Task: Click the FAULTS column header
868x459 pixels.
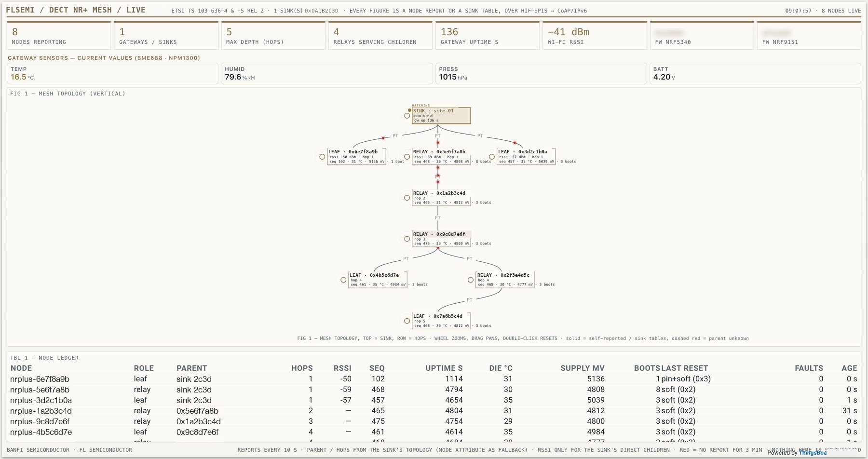Action: tap(809, 368)
